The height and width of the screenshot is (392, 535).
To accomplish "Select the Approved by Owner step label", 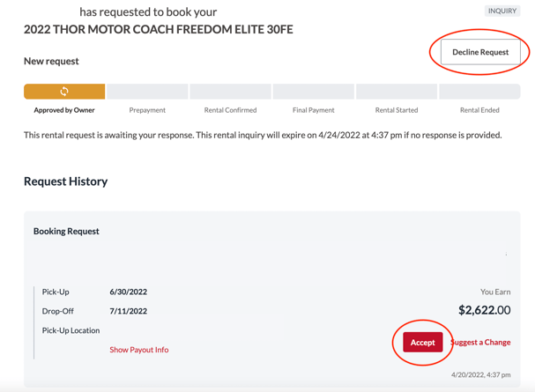I will pyautogui.click(x=64, y=110).
